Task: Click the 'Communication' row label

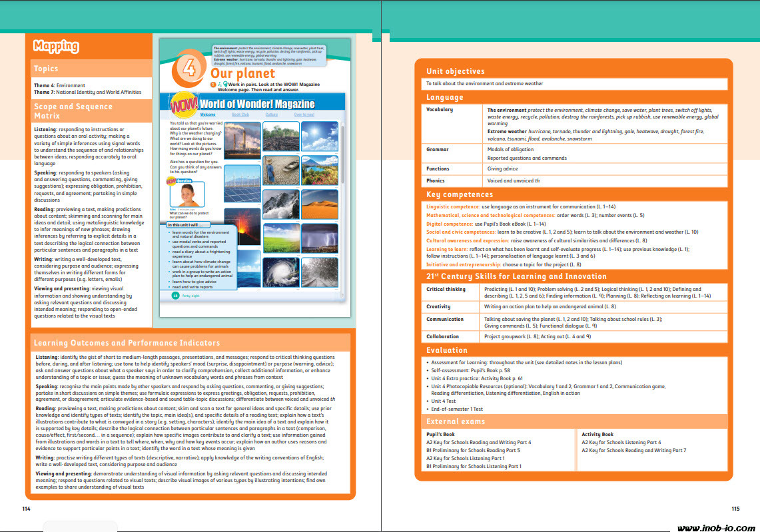Action: (444, 320)
